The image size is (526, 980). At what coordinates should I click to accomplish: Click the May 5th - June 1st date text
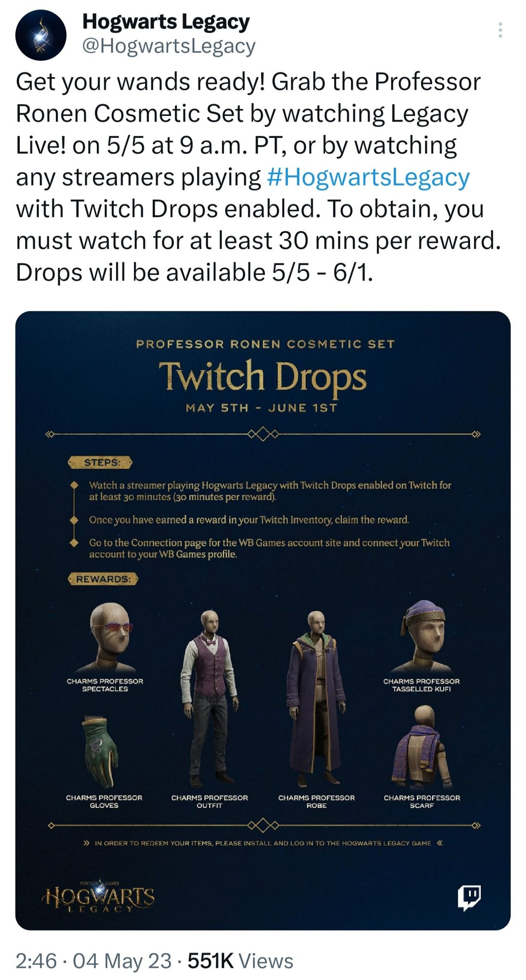click(x=262, y=408)
